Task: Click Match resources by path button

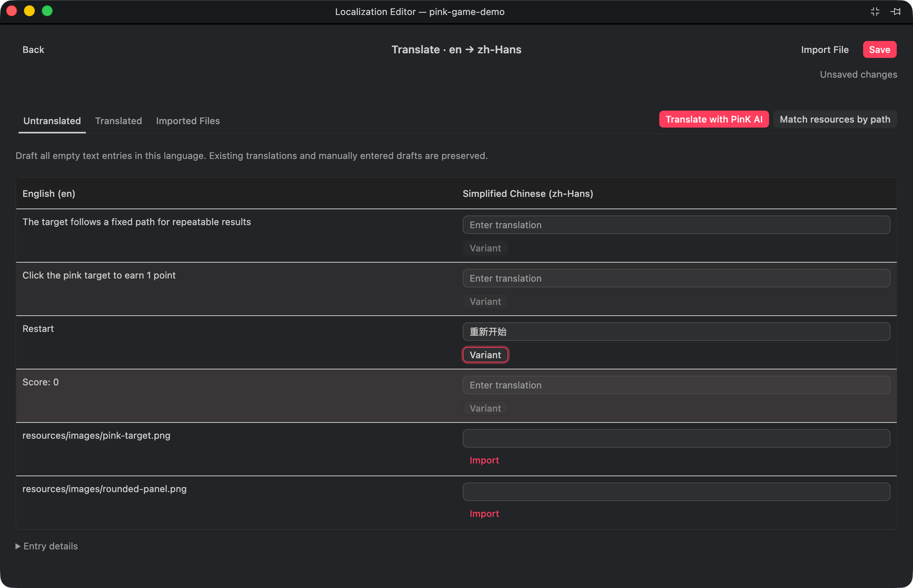Action: [x=835, y=119]
